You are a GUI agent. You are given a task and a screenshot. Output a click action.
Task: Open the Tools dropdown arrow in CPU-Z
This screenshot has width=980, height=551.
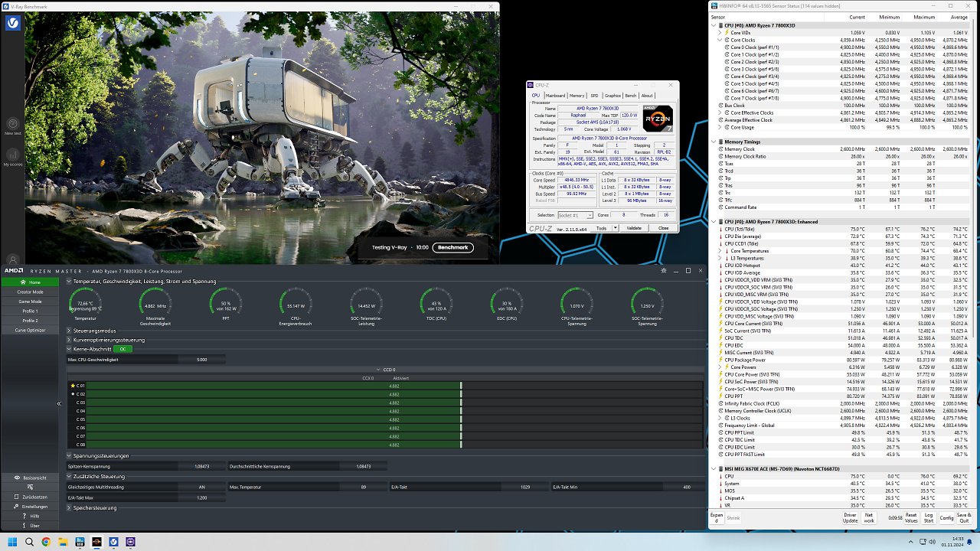(x=614, y=228)
